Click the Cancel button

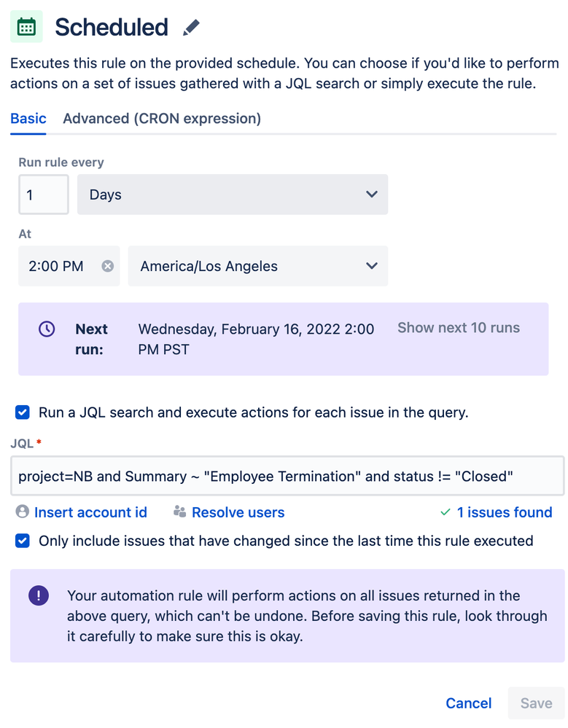(x=469, y=703)
